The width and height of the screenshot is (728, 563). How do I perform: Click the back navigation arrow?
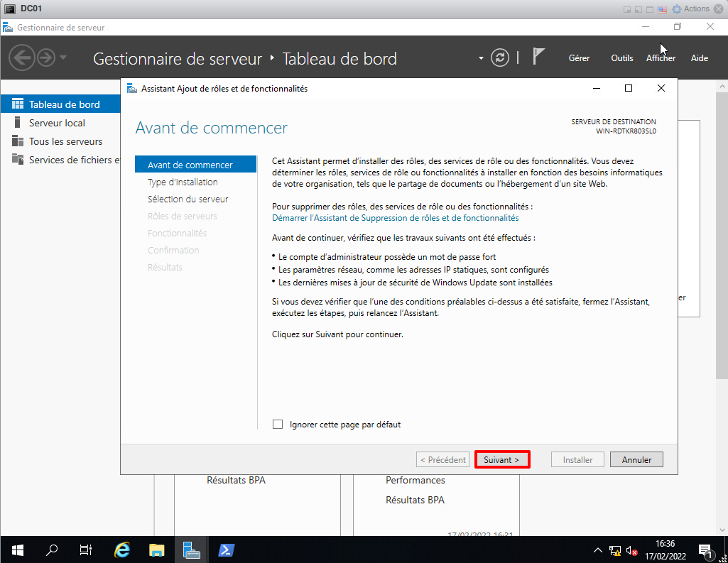[22, 58]
